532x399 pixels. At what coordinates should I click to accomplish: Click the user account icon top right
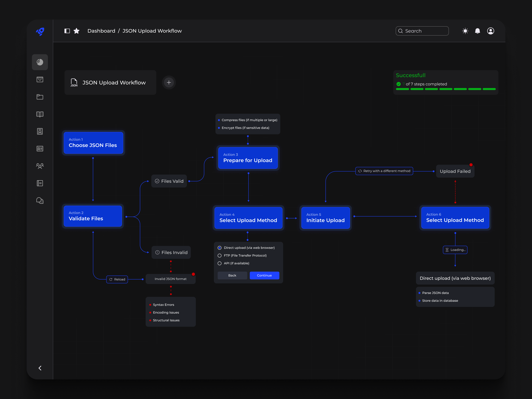click(490, 31)
